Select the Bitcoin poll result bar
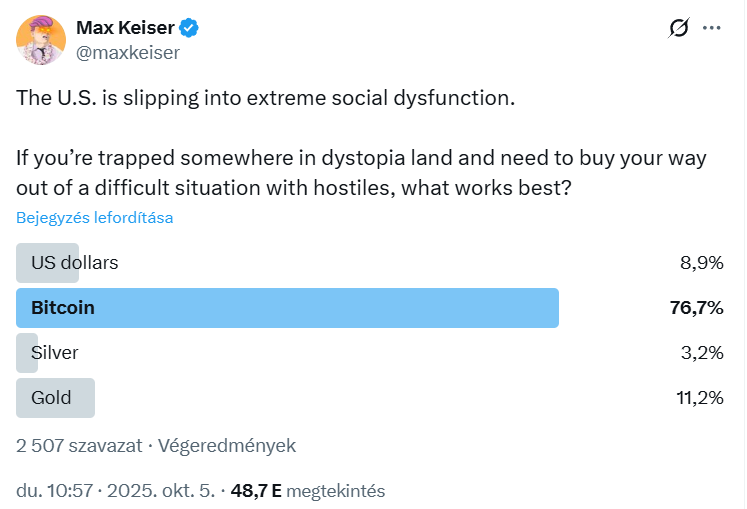 (287, 308)
